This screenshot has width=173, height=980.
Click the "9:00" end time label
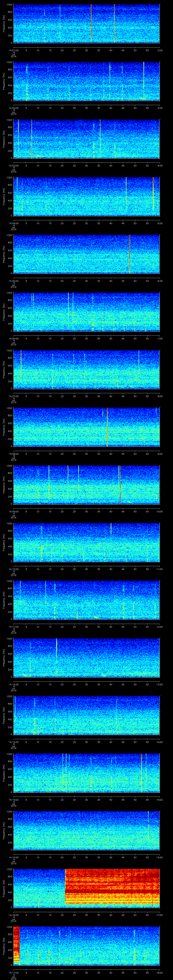[x=160, y=454]
